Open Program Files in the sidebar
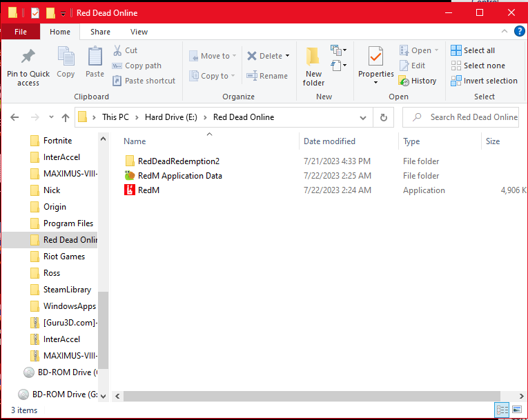The image size is (528, 420). (68, 223)
